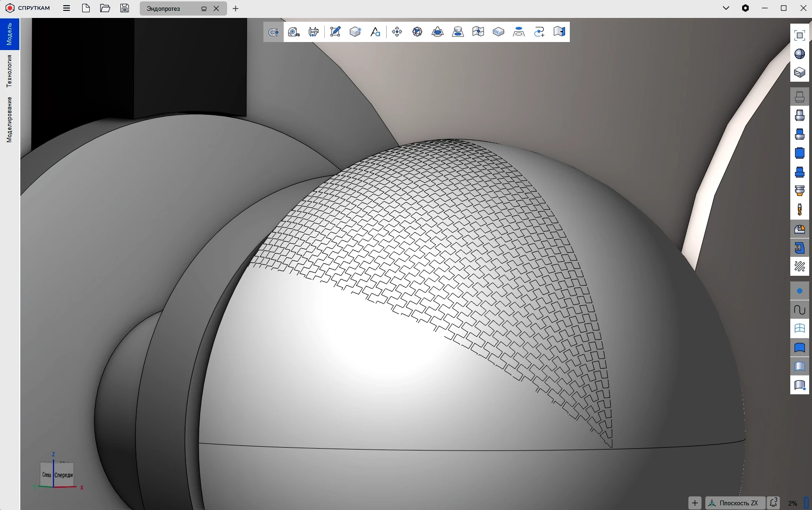This screenshot has height=510, width=812.
Task: Create a new solid box primitive
Action: 355,32
